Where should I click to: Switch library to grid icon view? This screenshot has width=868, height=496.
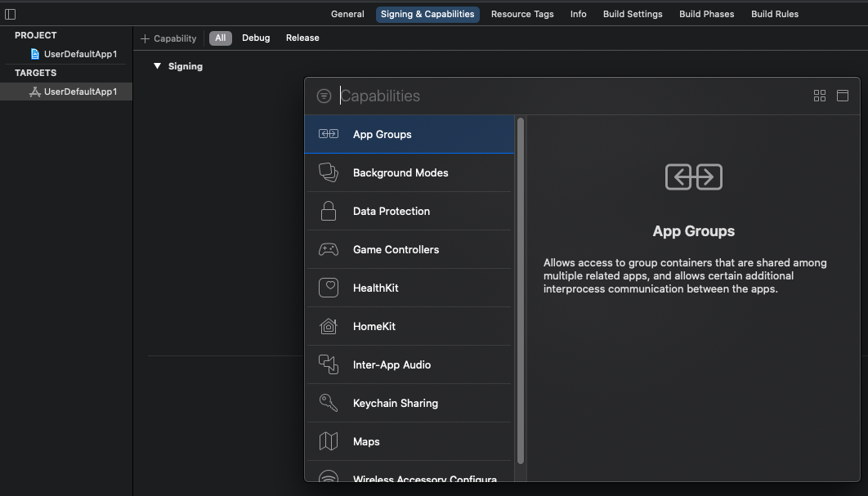click(820, 96)
